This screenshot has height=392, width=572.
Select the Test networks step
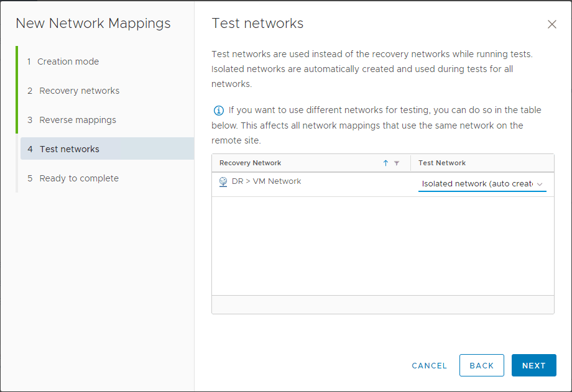click(69, 149)
